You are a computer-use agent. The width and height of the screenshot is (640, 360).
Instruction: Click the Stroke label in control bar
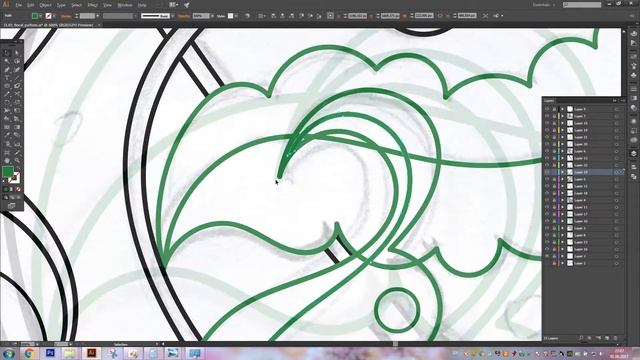[66, 16]
